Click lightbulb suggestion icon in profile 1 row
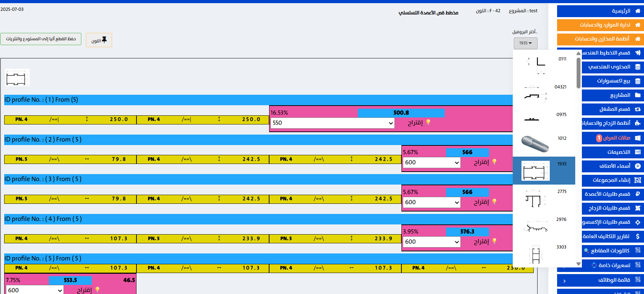Screen dimensions: 644x294 tap(428, 122)
